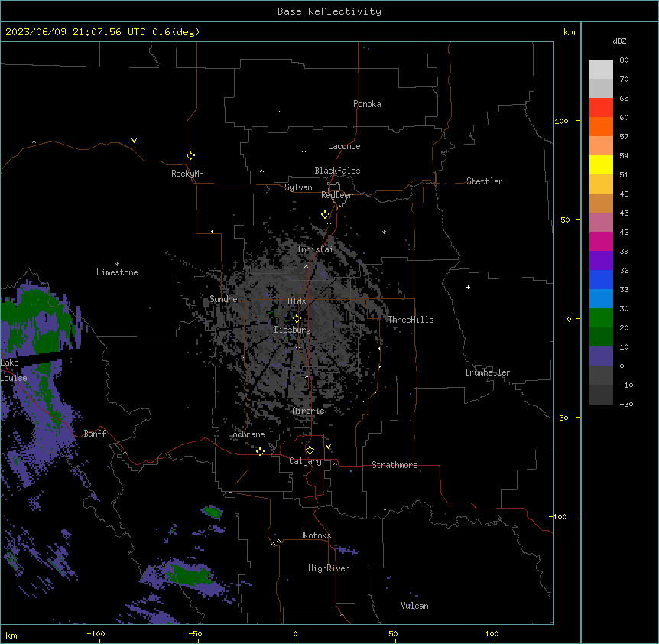Click the 80 value in the dBZ legend
The width and height of the screenshot is (659, 644).
[x=624, y=60]
